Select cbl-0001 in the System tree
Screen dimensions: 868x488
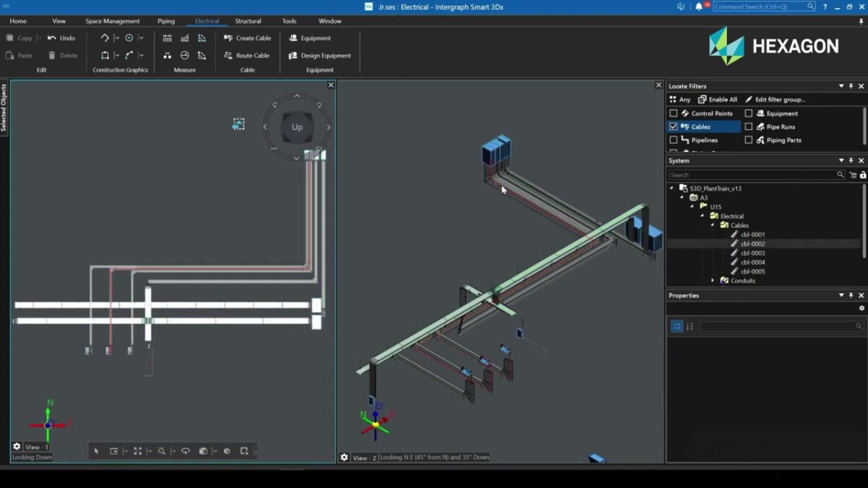(x=753, y=235)
